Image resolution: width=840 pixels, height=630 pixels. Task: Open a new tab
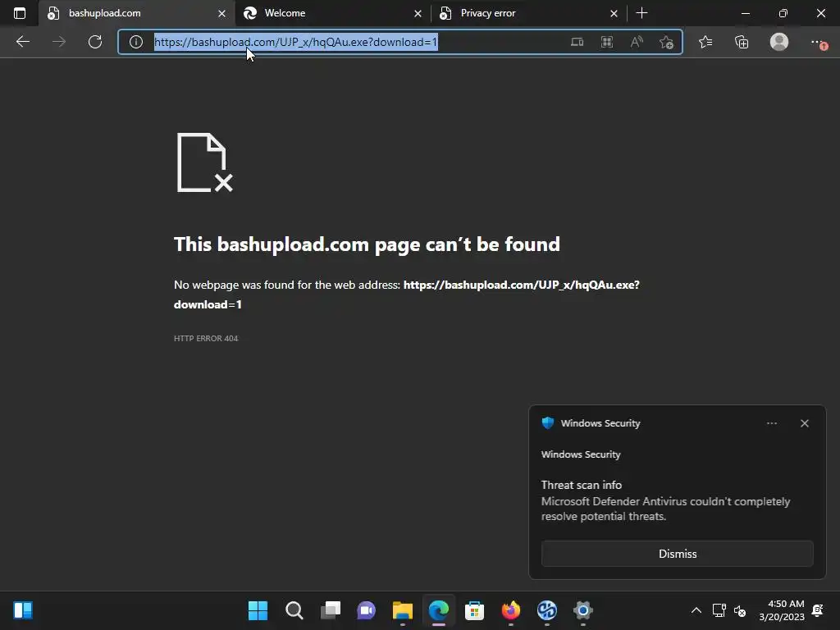click(x=641, y=13)
